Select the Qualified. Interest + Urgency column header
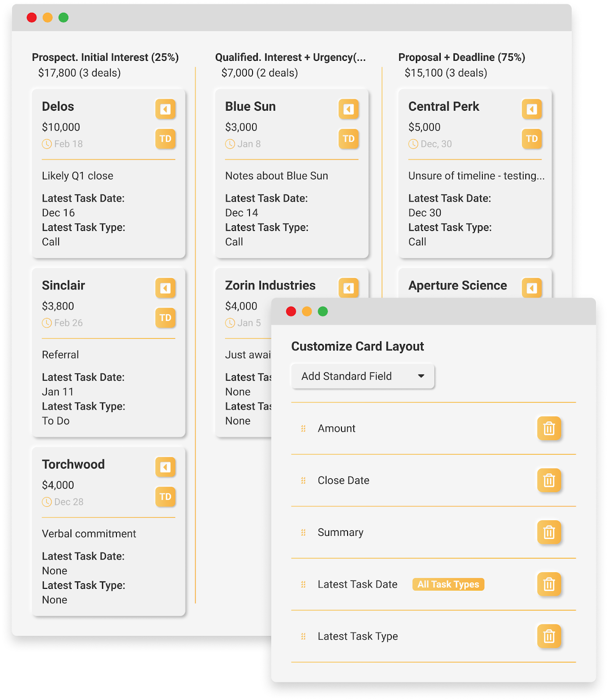This screenshot has width=608, height=700. pyautogui.click(x=290, y=57)
